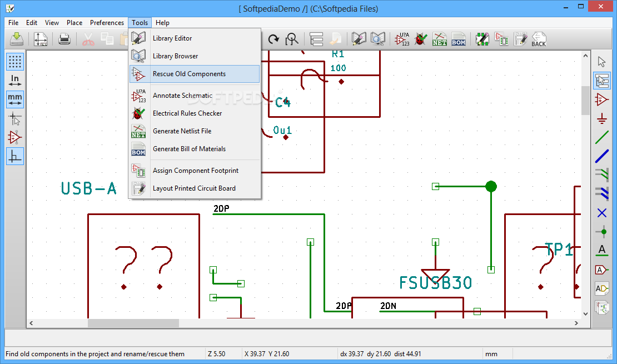Select Rescue Old Components menu entry
The image size is (617, 364).
(x=195, y=73)
